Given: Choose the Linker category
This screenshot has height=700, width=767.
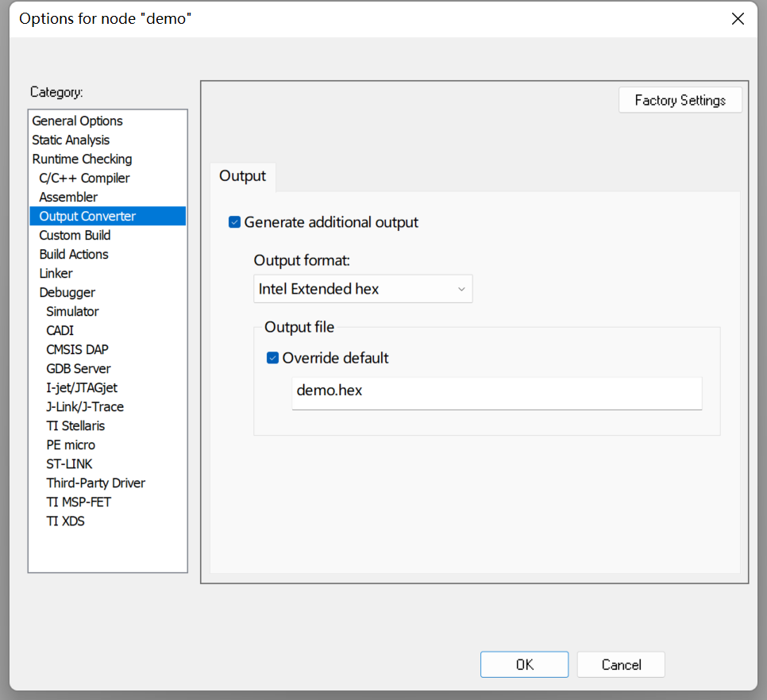Looking at the screenshot, I should click(56, 273).
